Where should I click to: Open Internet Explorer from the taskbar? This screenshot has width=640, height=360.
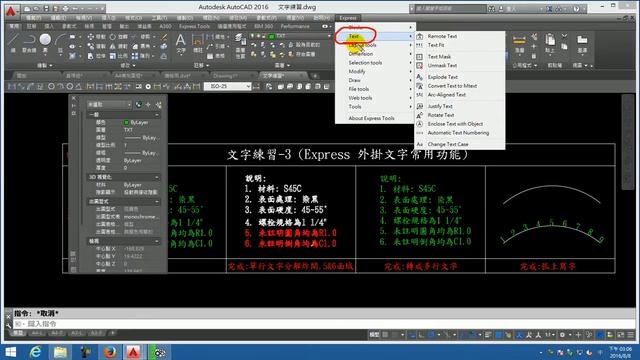36,351
